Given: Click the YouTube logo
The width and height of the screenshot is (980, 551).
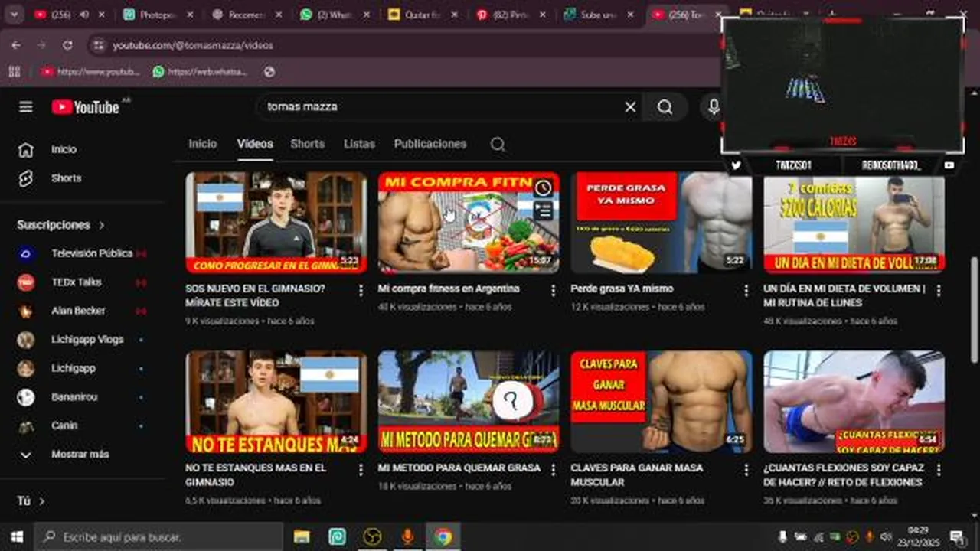Looking at the screenshot, I should pos(86,107).
